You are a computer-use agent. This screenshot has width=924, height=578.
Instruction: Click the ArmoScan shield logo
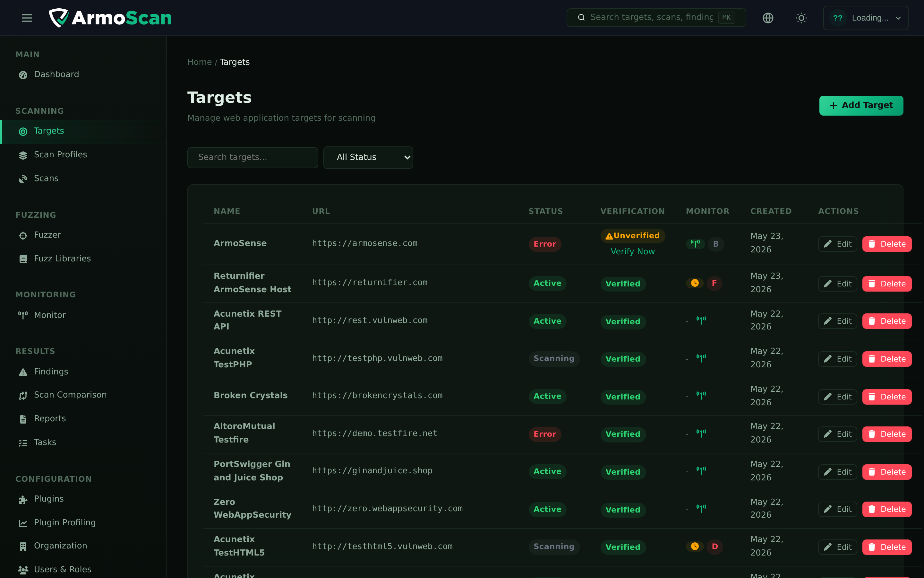point(59,18)
